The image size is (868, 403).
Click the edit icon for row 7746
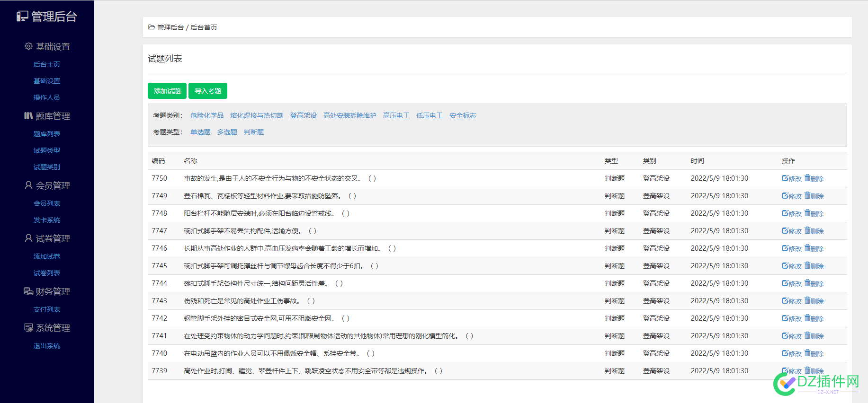(785, 248)
